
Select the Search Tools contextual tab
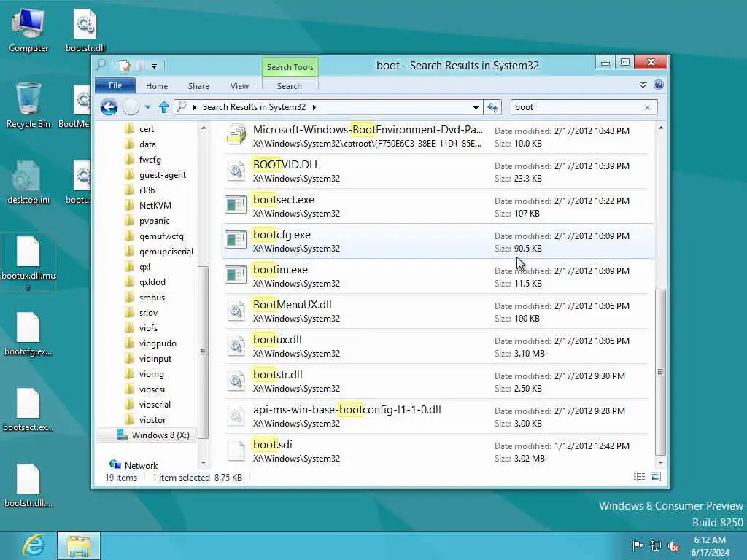tap(290, 67)
